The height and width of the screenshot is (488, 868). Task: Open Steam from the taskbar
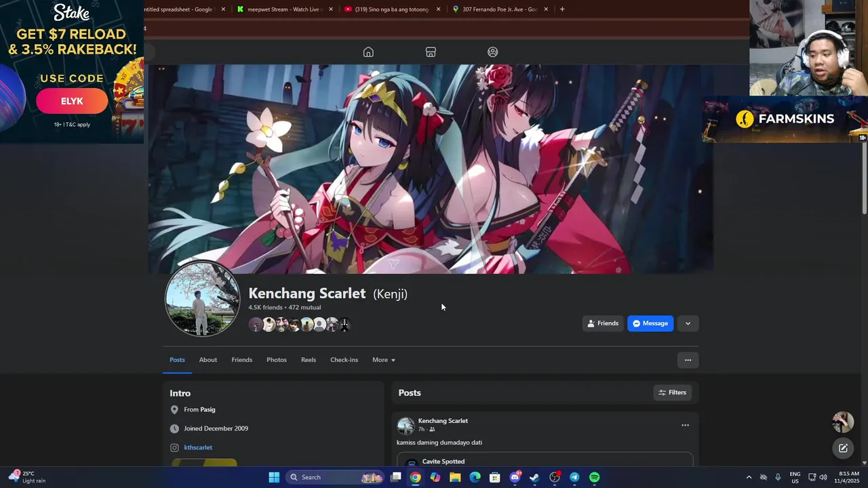534,477
